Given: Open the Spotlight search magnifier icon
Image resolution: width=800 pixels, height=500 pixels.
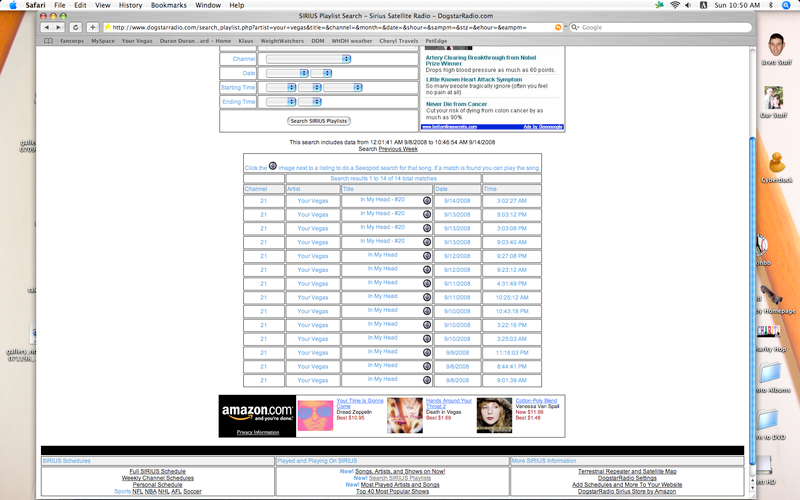Looking at the screenshot, I should click(x=788, y=5).
